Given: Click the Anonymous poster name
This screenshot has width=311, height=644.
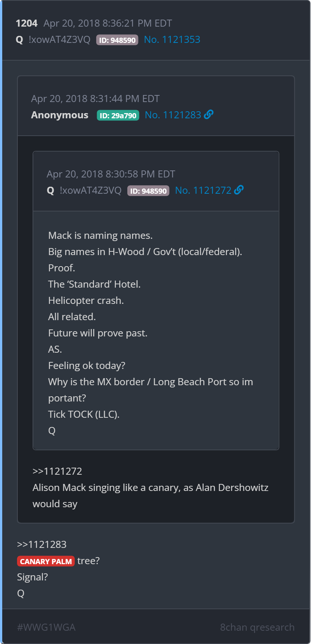Looking at the screenshot, I should 60,115.
